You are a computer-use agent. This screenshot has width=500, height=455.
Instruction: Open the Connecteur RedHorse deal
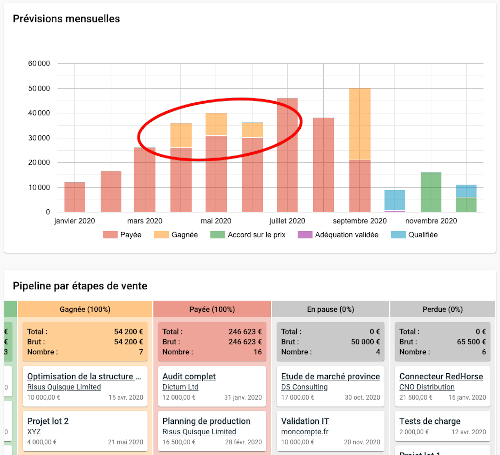click(441, 376)
